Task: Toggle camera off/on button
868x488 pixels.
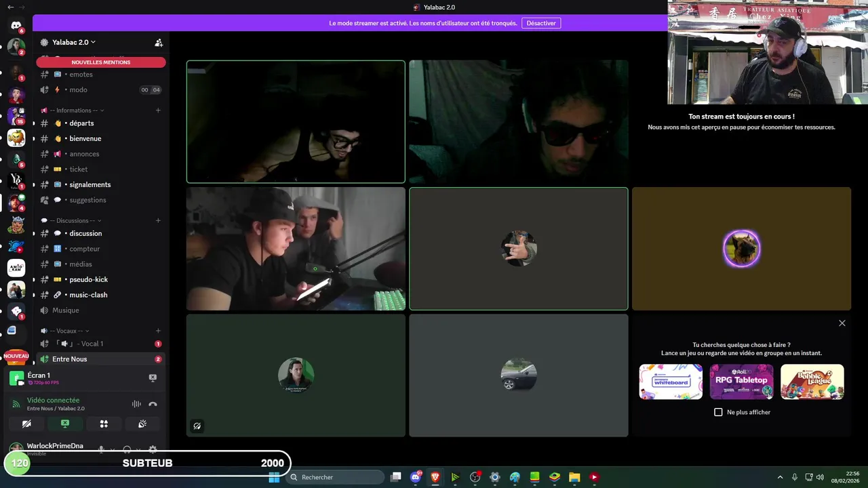Action: coord(26,424)
